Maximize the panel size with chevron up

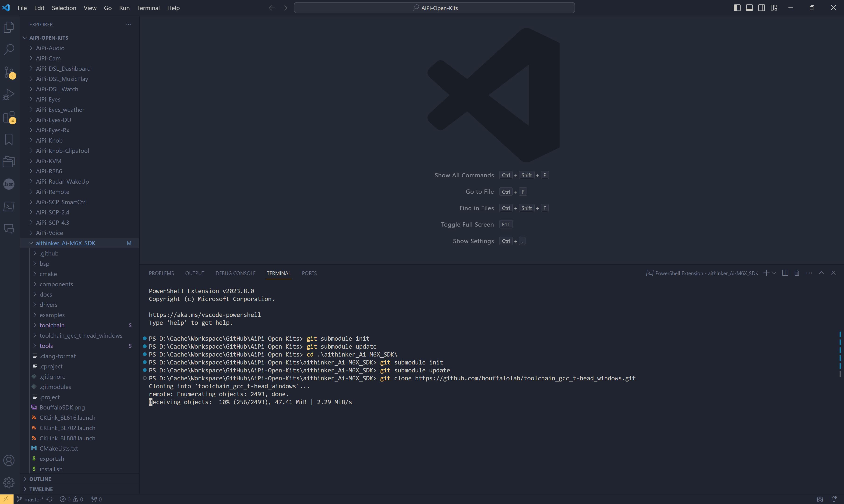point(821,273)
